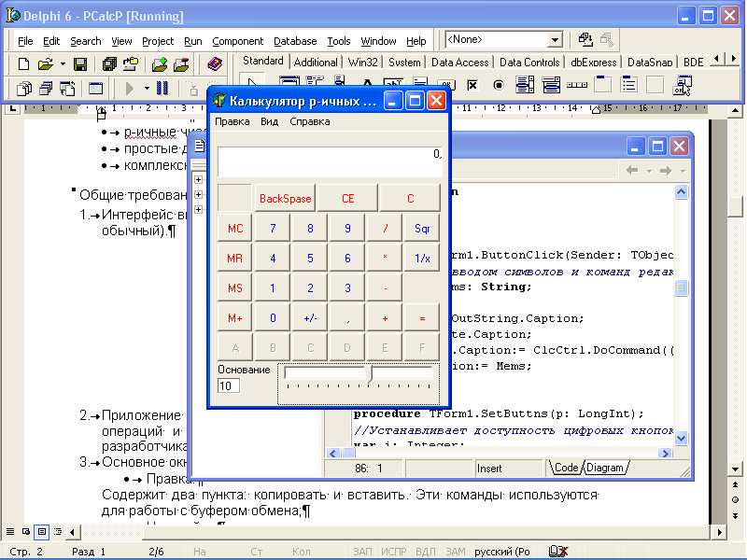The image size is (747, 560).
Task: Open the purple Help book icon
Action: coord(215,63)
